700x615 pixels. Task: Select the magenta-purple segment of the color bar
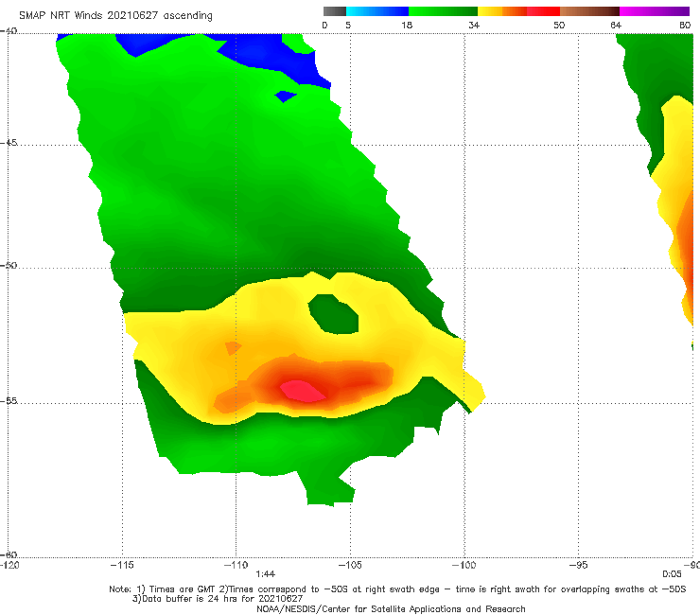coord(655,11)
